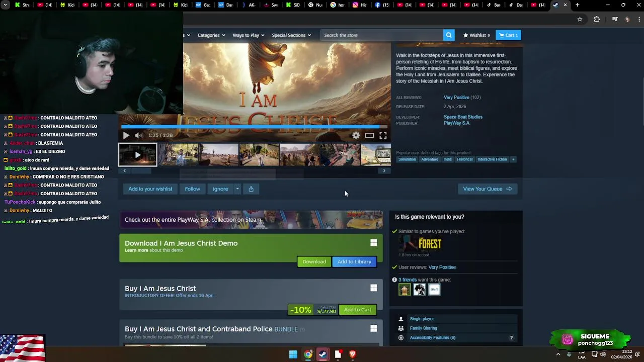Toggle theater mode on the trailer
This screenshot has width=644, height=362.
coord(369,135)
